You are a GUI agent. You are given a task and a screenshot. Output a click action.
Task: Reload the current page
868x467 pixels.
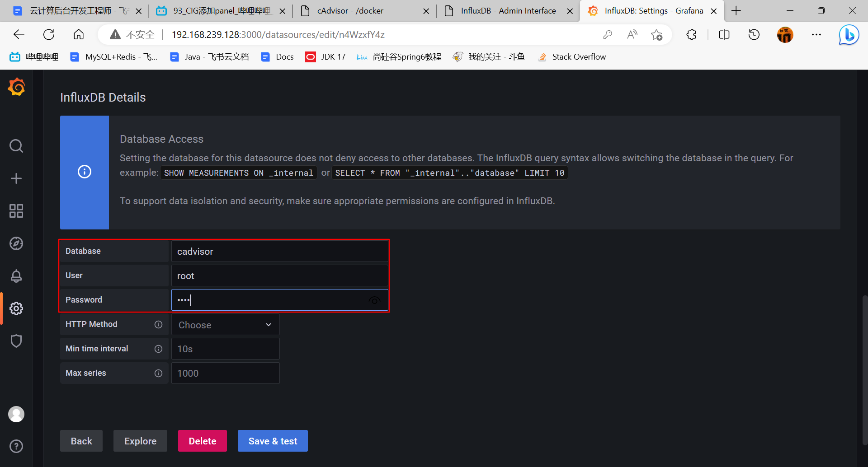click(x=49, y=34)
